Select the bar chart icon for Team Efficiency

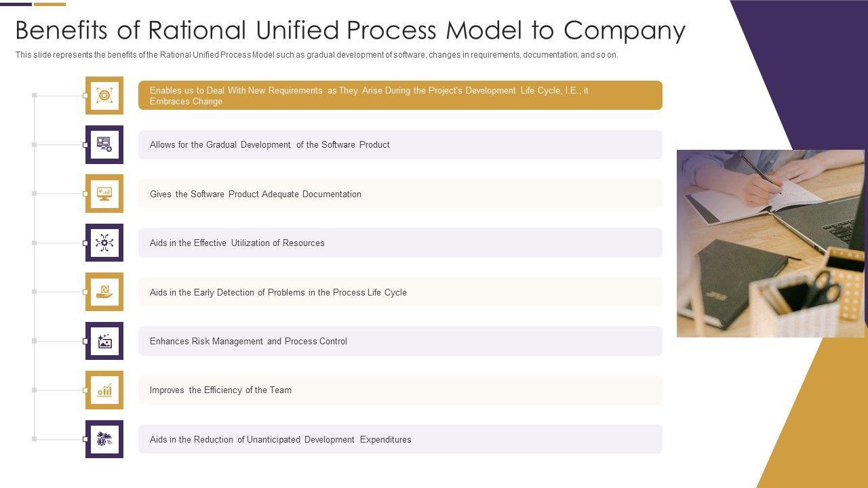pyautogui.click(x=104, y=390)
